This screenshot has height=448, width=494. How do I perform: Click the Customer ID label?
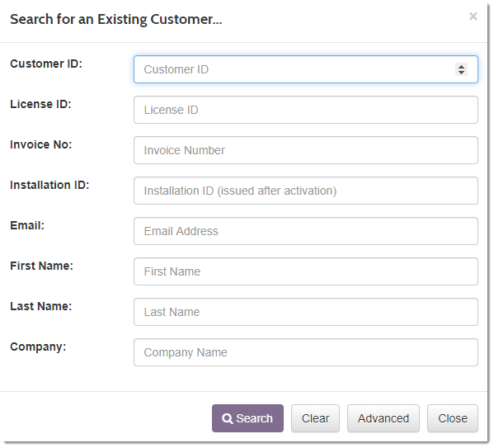(x=46, y=64)
